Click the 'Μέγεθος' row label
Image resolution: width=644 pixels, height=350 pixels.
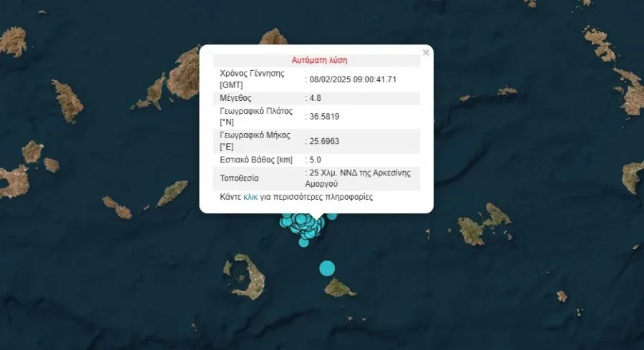click(x=235, y=97)
